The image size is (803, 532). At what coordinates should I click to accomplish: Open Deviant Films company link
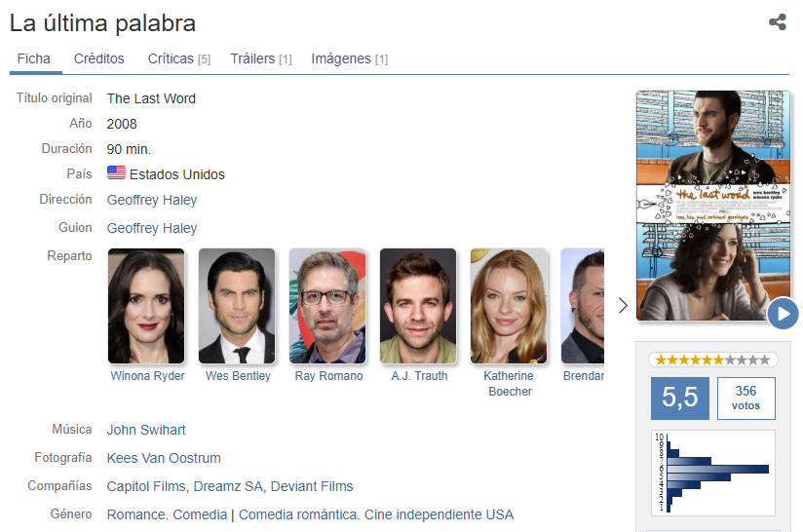point(312,486)
